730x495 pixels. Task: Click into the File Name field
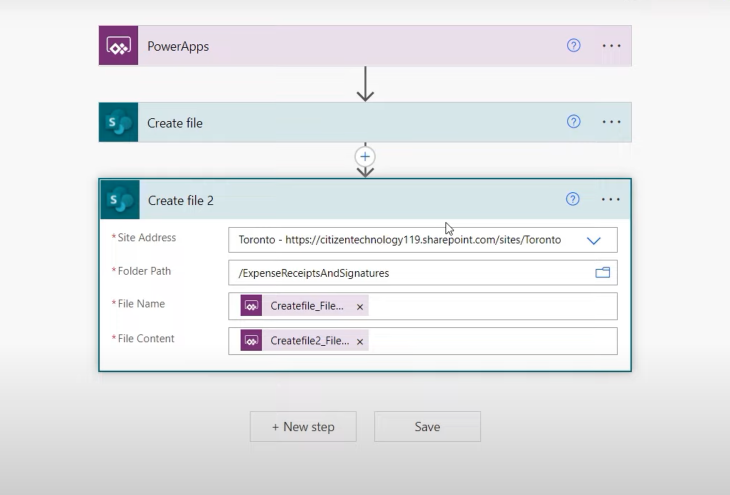tap(423, 306)
